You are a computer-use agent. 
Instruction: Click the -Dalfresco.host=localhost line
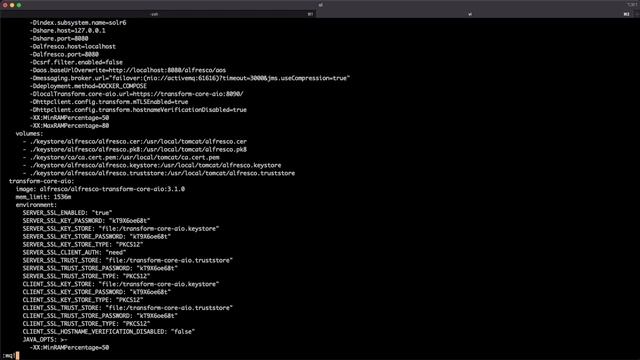click(x=73, y=47)
